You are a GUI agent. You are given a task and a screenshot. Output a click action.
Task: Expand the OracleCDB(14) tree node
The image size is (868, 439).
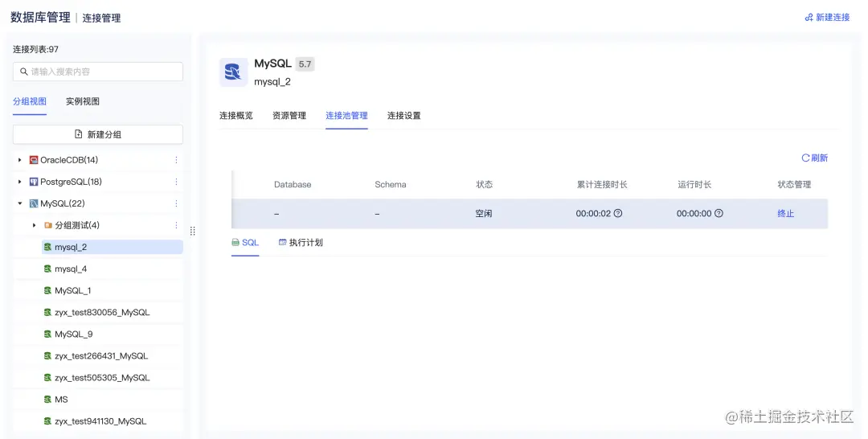(x=20, y=160)
